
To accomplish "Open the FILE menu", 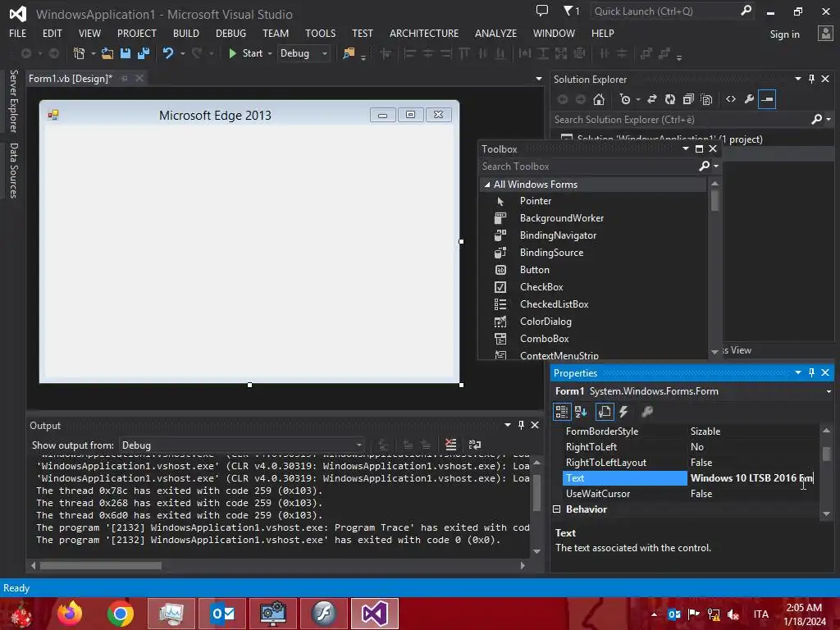I will coord(18,33).
